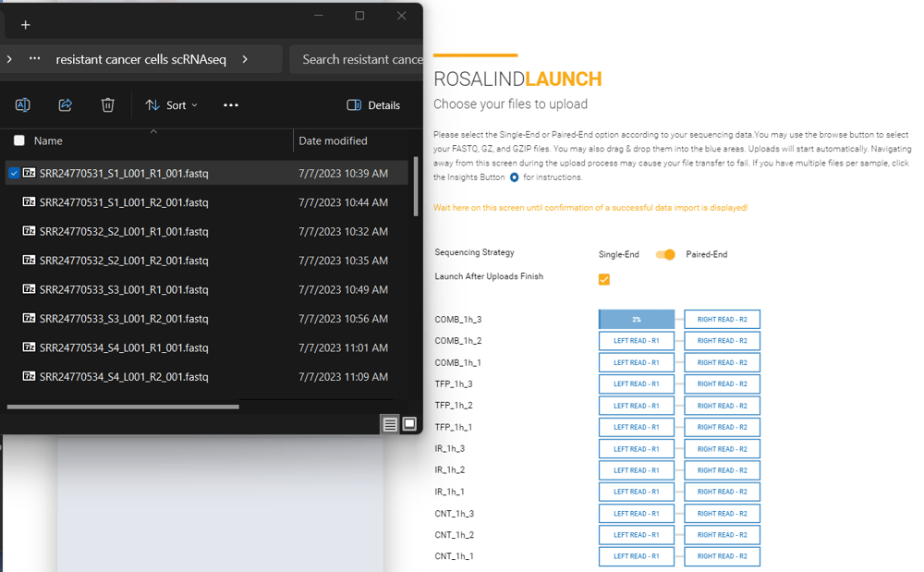Screen dimensions: 924x572
Task: Click the Insights Button icon for instructions
Action: [514, 177]
